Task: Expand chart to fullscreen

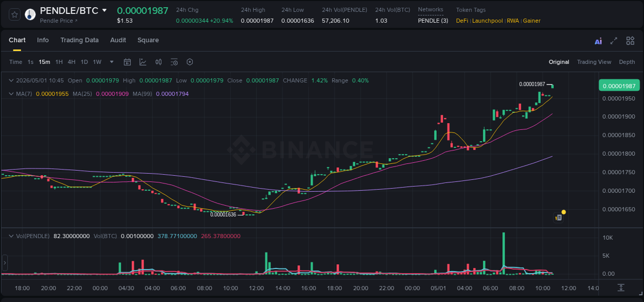Action: (x=614, y=41)
